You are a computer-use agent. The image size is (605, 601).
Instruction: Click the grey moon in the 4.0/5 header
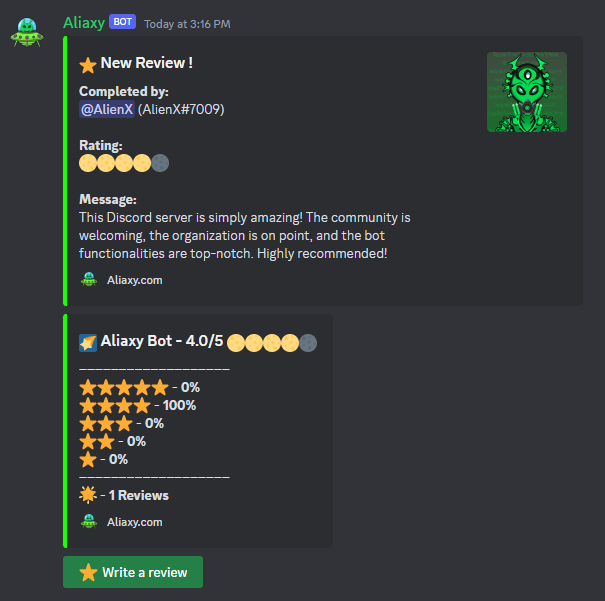(x=308, y=343)
